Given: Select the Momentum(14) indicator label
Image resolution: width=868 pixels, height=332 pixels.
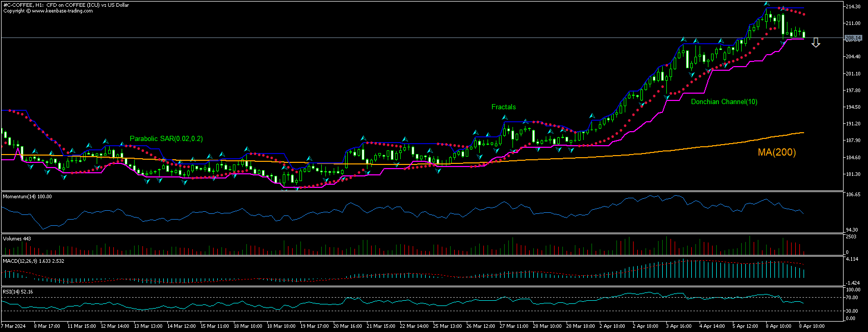Looking at the screenshot, I should (27, 197).
